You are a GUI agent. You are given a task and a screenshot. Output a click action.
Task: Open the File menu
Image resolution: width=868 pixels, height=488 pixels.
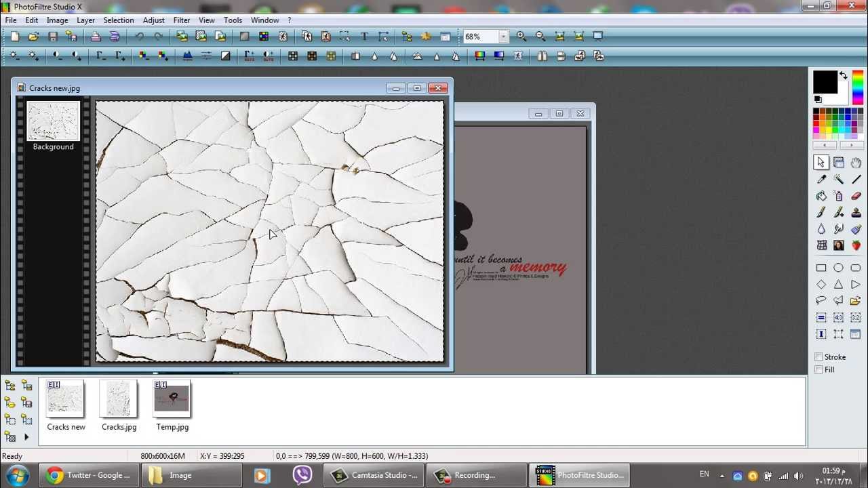[11, 20]
